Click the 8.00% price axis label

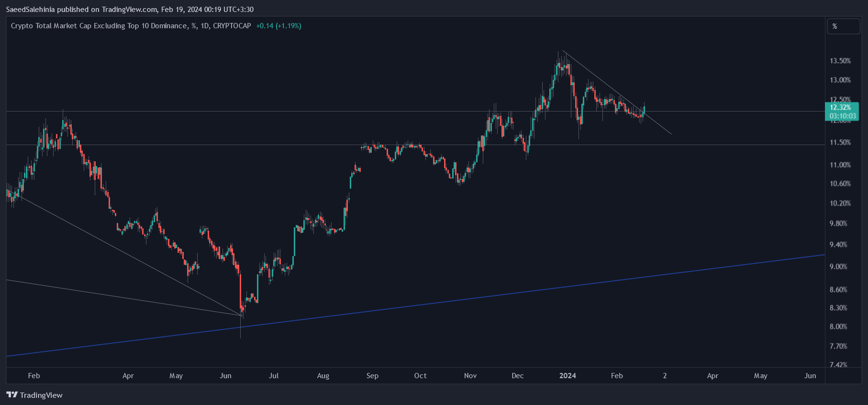pyautogui.click(x=838, y=326)
